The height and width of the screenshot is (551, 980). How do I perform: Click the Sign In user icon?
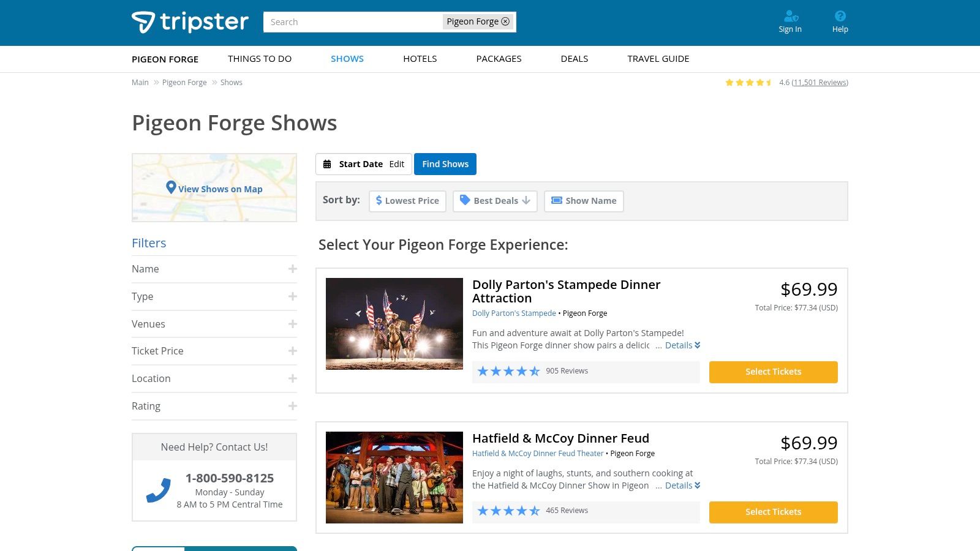(790, 16)
